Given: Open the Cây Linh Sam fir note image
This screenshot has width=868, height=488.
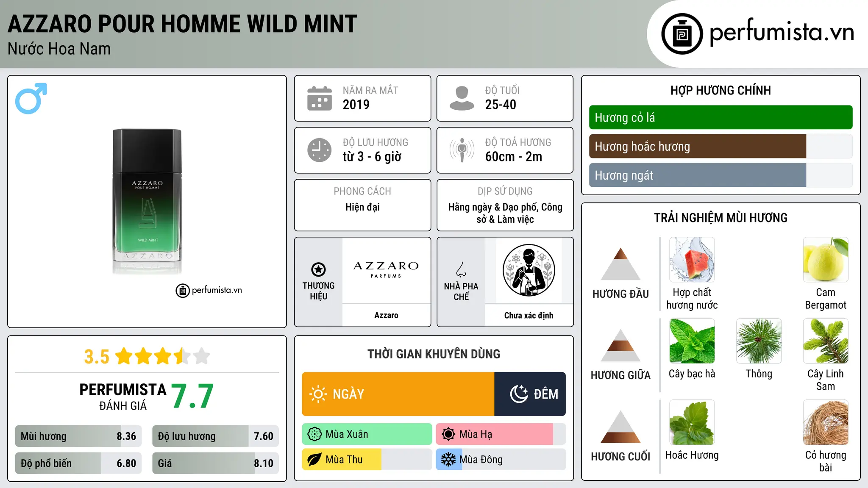Looking at the screenshot, I should (x=826, y=341).
